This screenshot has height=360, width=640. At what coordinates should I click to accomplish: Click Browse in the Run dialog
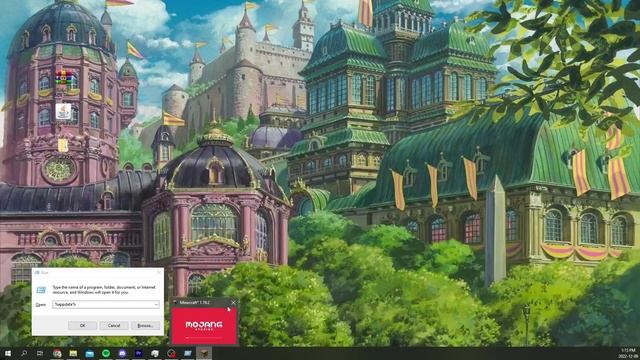click(x=145, y=325)
